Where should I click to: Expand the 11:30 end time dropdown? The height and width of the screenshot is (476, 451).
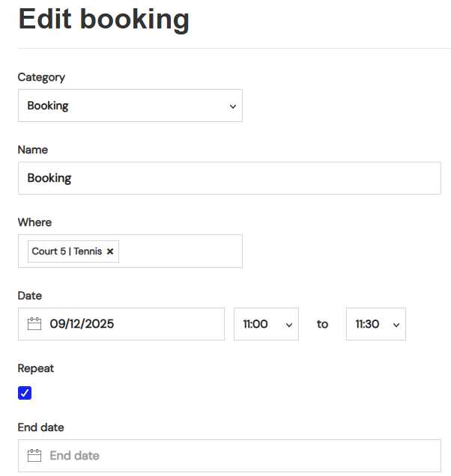pyautogui.click(x=375, y=324)
